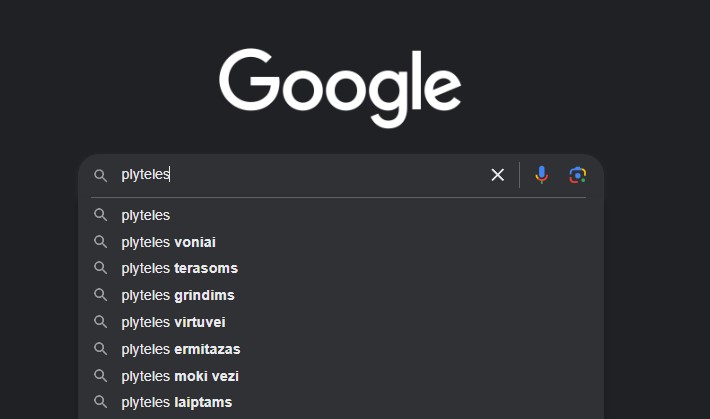Select the "plyteles moki vezi" suggestion
710x419 pixels.
click(x=179, y=376)
